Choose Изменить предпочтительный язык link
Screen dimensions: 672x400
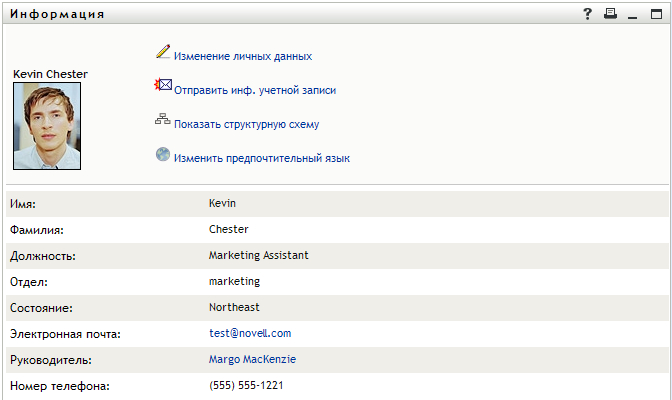point(261,158)
